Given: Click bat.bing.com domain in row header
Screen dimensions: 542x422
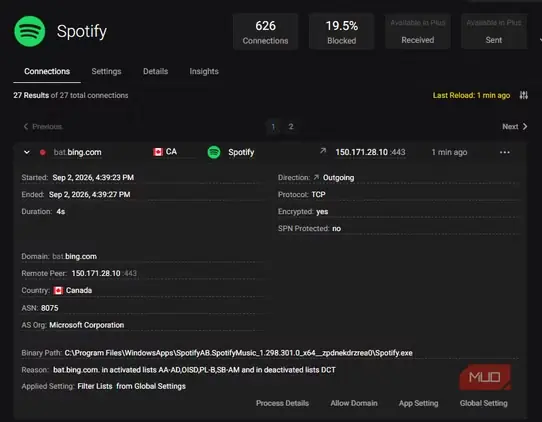Looking at the screenshot, I should point(77,152).
